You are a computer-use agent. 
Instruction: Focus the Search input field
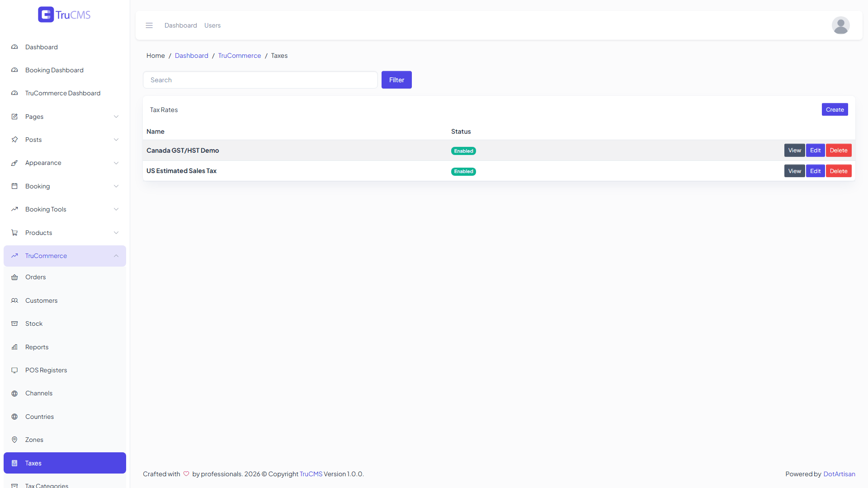point(260,80)
